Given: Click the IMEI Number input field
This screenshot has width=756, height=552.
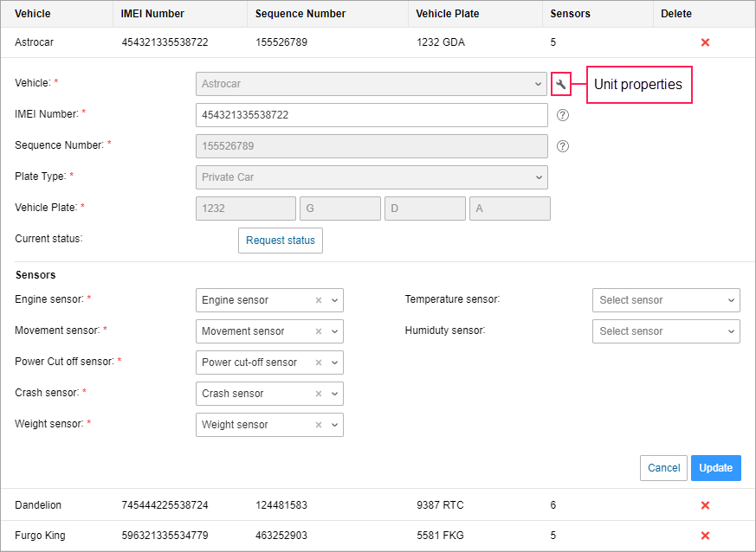Looking at the screenshot, I should pyautogui.click(x=372, y=115).
